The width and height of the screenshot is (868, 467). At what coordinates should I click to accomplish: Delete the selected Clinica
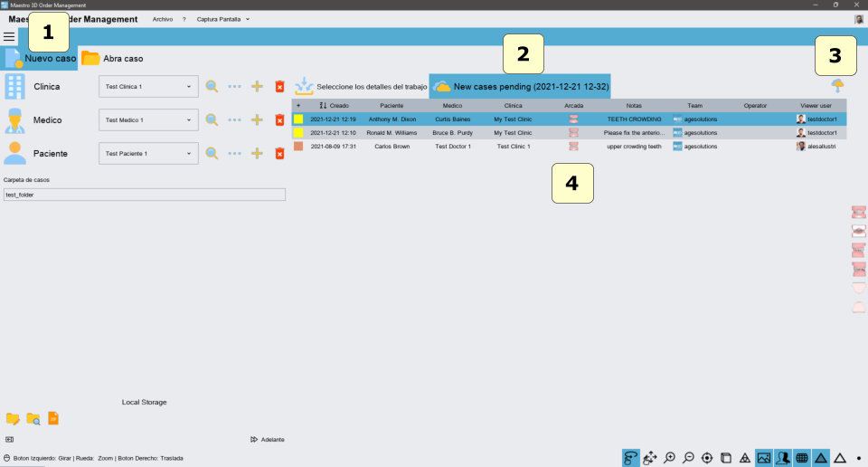pos(279,86)
